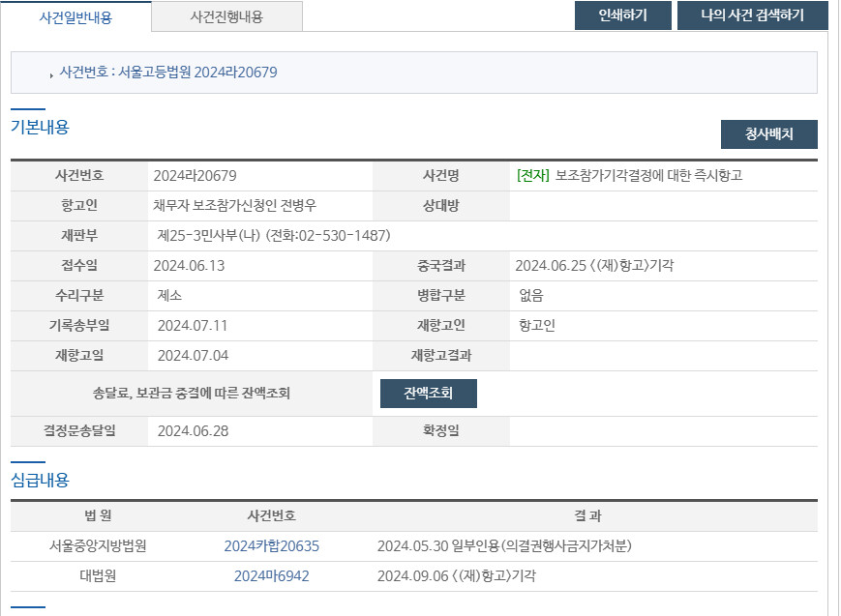Click the 제25-3민사부(나) court division text
Image resolution: width=841 pixels, height=616 pixels.
point(209,235)
